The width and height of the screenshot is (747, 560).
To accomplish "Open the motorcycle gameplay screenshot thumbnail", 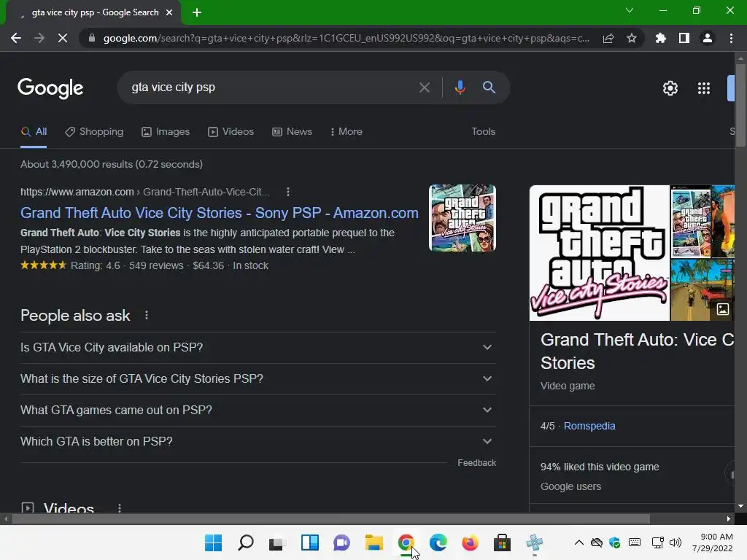I will [x=703, y=290].
